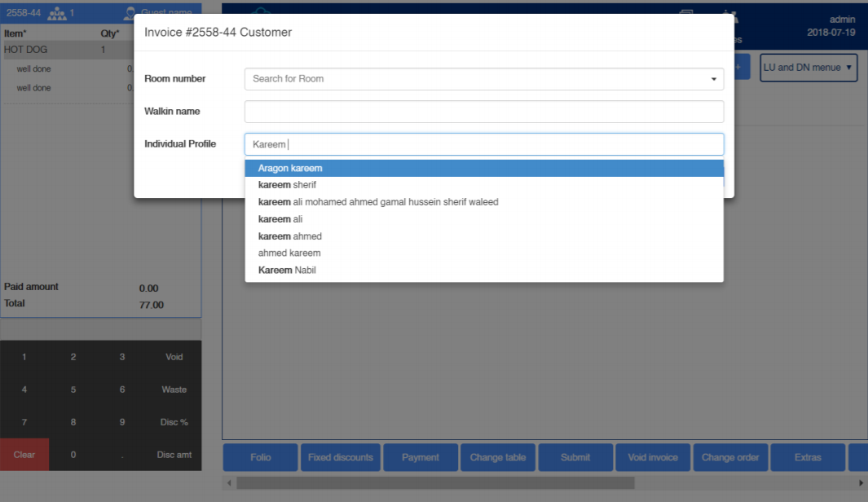Click the scrollbar right arrow

click(861, 482)
